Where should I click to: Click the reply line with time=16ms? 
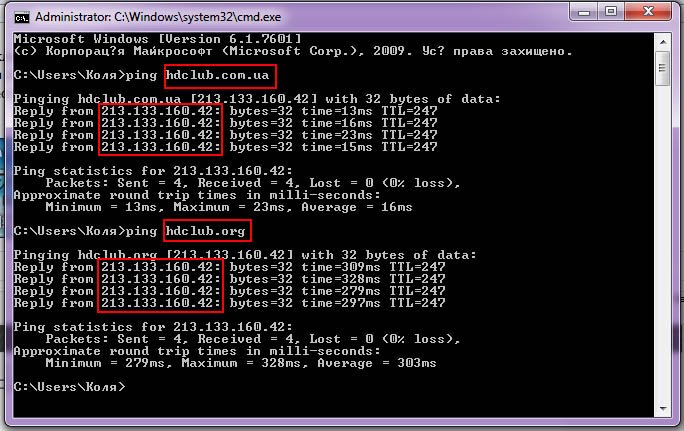[x=226, y=123]
